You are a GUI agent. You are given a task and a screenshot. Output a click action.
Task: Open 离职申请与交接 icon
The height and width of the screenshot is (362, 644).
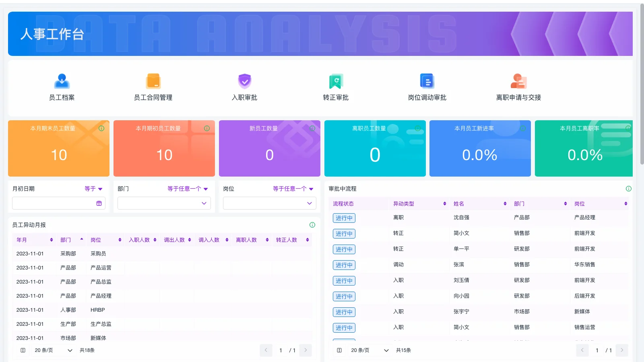[x=518, y=81]
